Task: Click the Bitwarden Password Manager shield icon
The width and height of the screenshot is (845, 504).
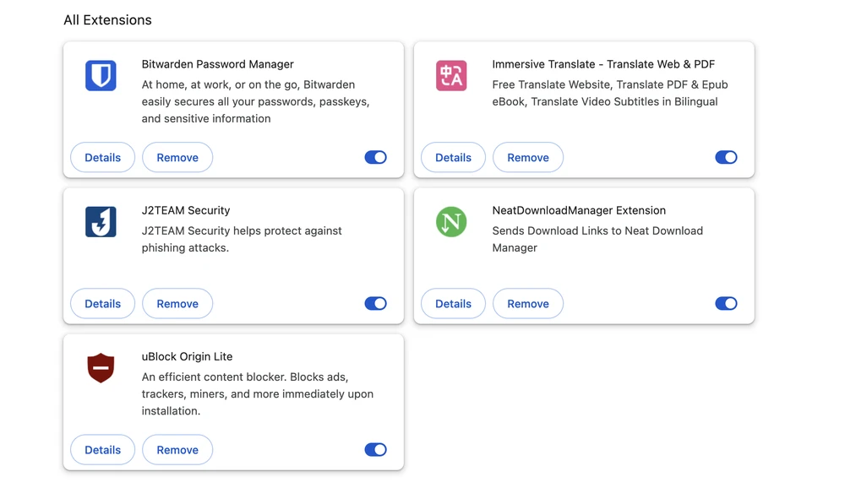Action: 101,75
